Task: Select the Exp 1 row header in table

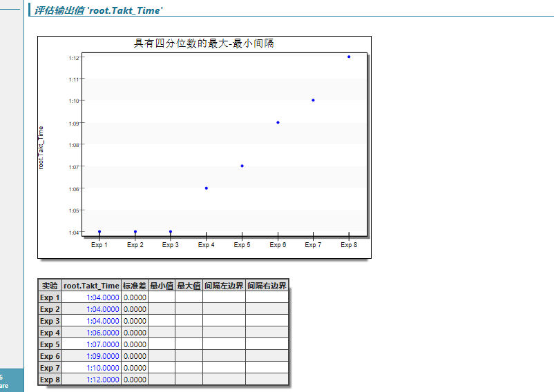Action: click(x=50, y=297)
